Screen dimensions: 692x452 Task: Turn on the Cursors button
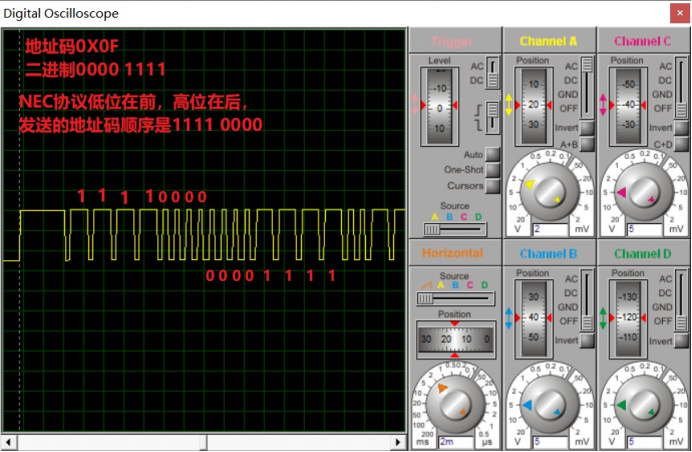coord(493,186)
